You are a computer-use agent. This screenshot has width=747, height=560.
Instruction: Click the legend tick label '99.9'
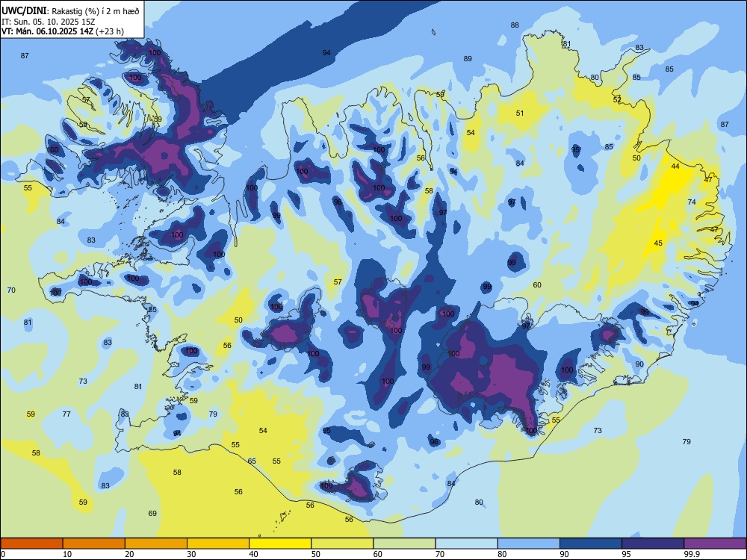pos(691,554)
